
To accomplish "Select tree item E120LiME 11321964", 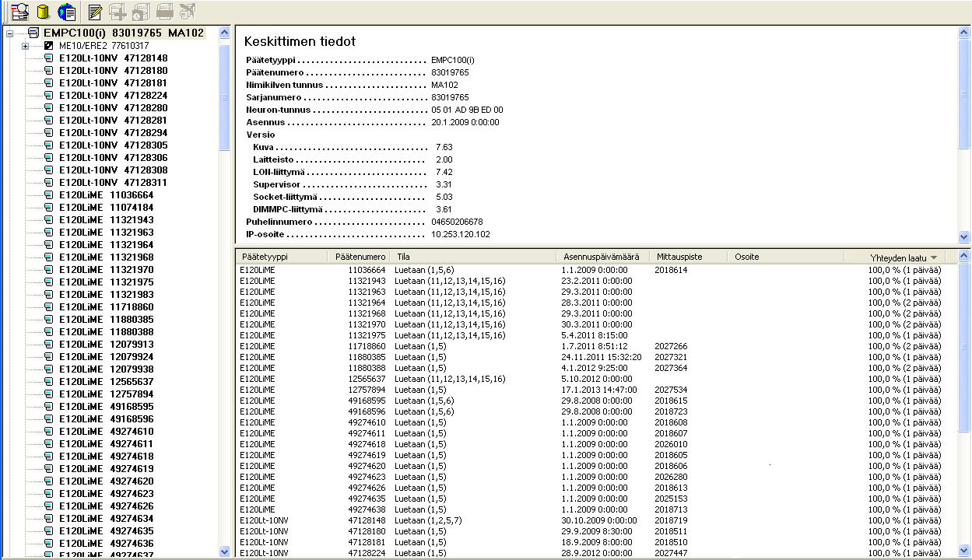I will (107, 245).
